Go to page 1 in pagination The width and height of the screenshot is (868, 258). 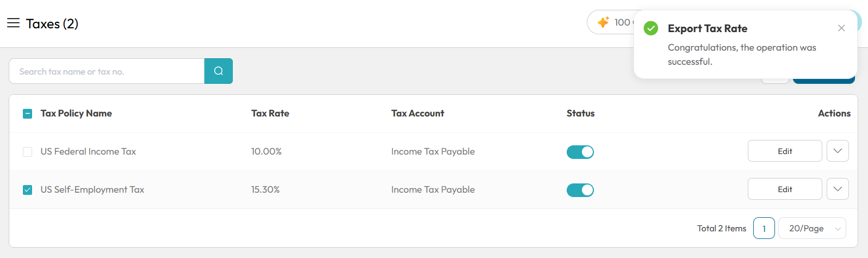(764, 229)
